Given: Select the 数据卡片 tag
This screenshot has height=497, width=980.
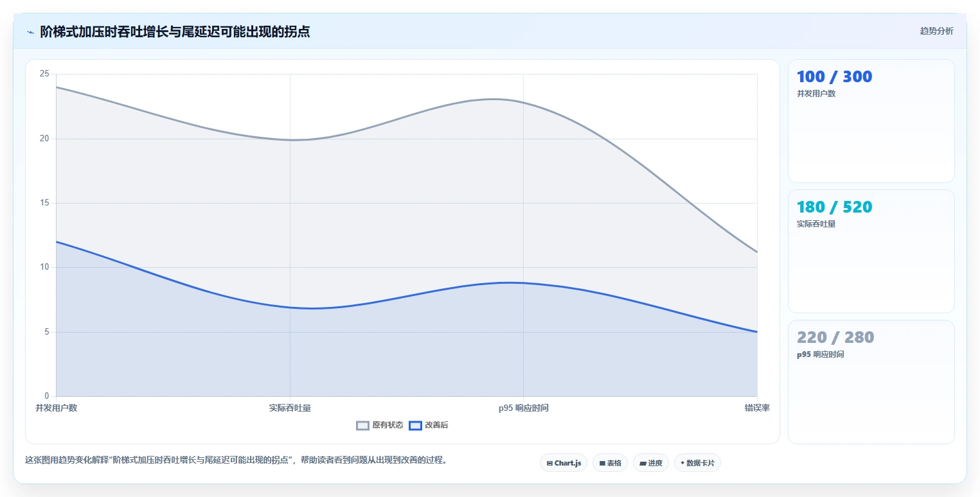Looking at the screenshot, I should pos(697,463).
